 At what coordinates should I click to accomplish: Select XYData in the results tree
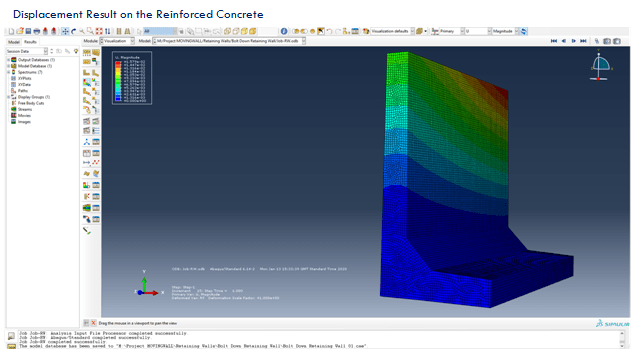(24, 84)
